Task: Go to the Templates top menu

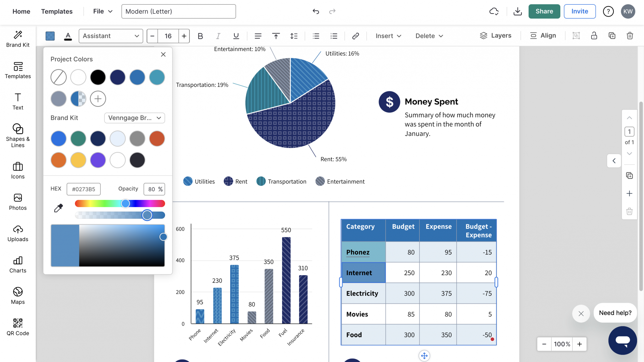Action: pos(57,11)
